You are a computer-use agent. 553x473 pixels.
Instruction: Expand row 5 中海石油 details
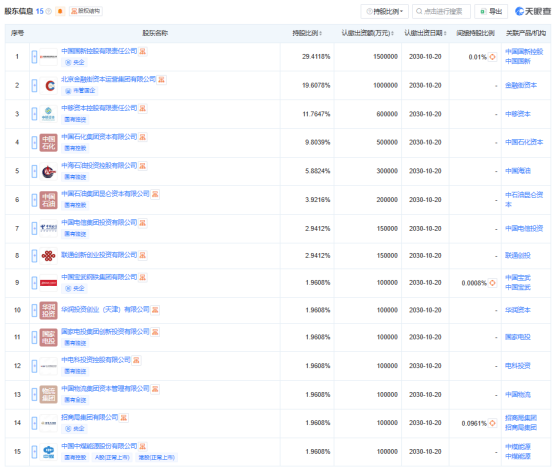34,171
